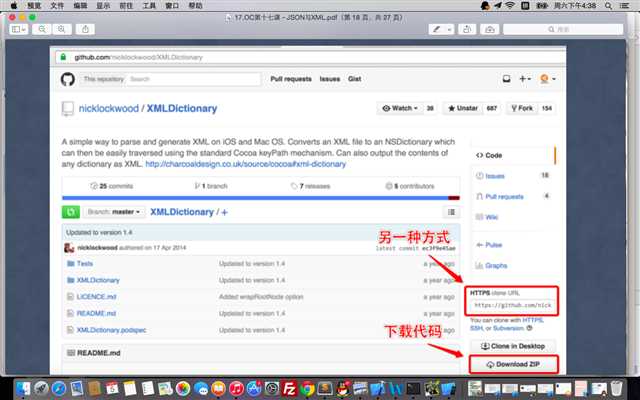Open the user avatar account dropdown

click(547, 79)
